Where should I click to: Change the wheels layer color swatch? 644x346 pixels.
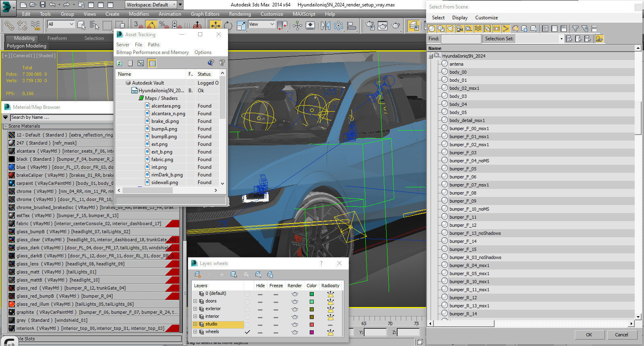[x=311, y=332]
